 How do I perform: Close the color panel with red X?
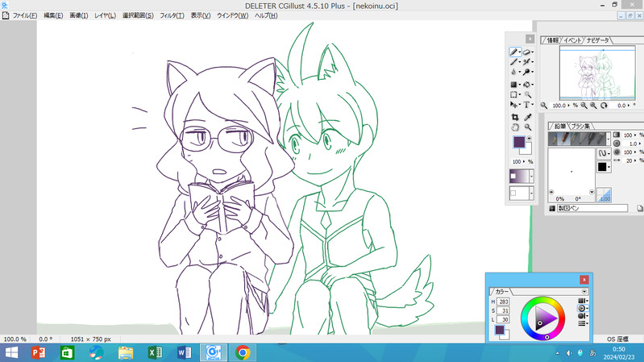click(584, 280)
